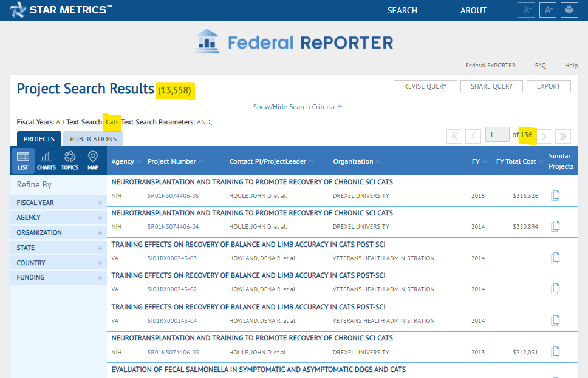This screenshot has width=588, height=378.
Task: Open similar projects for 5I01RX000243-02
Action: coord(555,289)
